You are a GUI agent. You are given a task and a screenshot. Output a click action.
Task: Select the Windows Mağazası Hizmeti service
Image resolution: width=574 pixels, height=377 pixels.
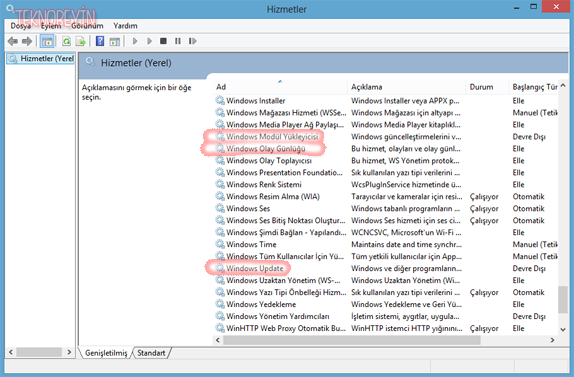pos(286,112)
